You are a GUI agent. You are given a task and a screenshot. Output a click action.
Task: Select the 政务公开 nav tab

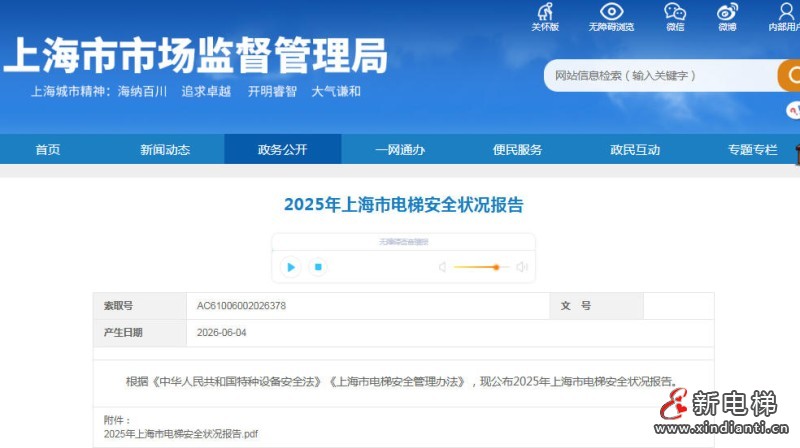pyautogui.click(x=283, y=150)
